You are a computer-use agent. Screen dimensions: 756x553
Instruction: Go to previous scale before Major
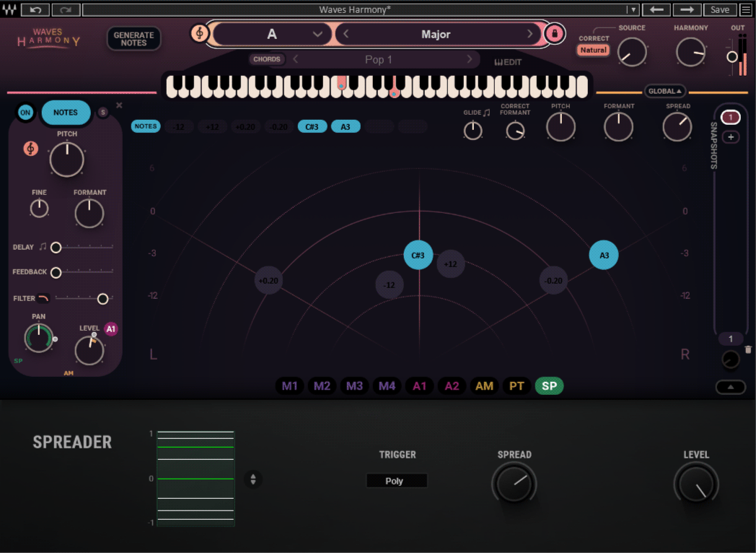click(346, 34)
